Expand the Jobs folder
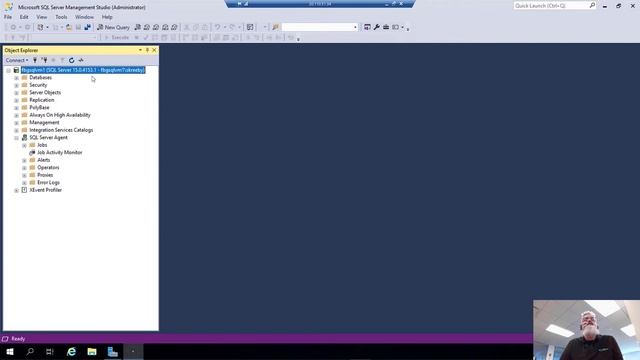Viewport: 640px width, 360px height. pyautogui.click(x=24, y=145)
